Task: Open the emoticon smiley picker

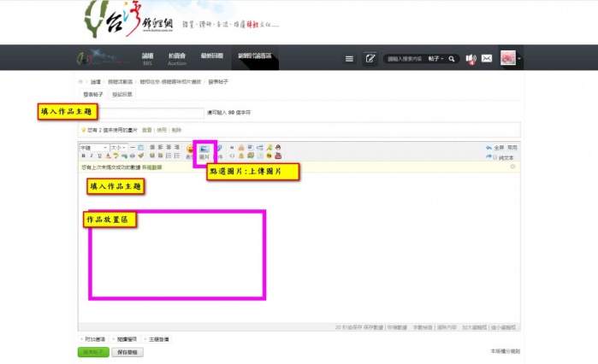Action: click(x=189, y=150)
